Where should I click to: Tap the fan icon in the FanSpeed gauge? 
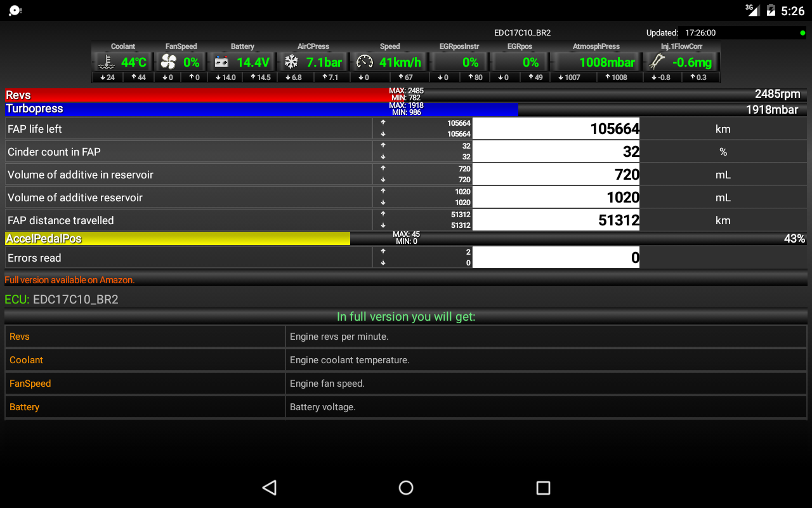168,62
